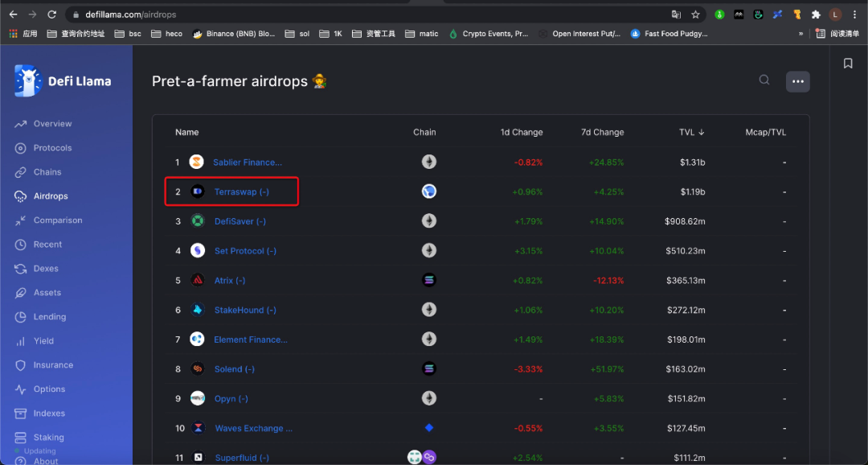Screen dimensions: 868x465
Task: Open the three-dots options menu
Action: click(797, 81)
